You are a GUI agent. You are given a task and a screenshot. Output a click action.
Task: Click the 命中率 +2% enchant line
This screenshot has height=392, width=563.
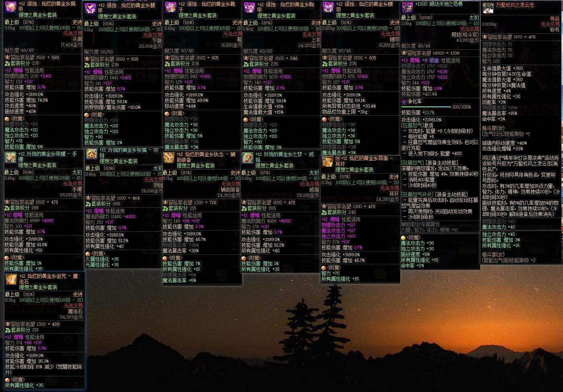click(x=413, y=265)
